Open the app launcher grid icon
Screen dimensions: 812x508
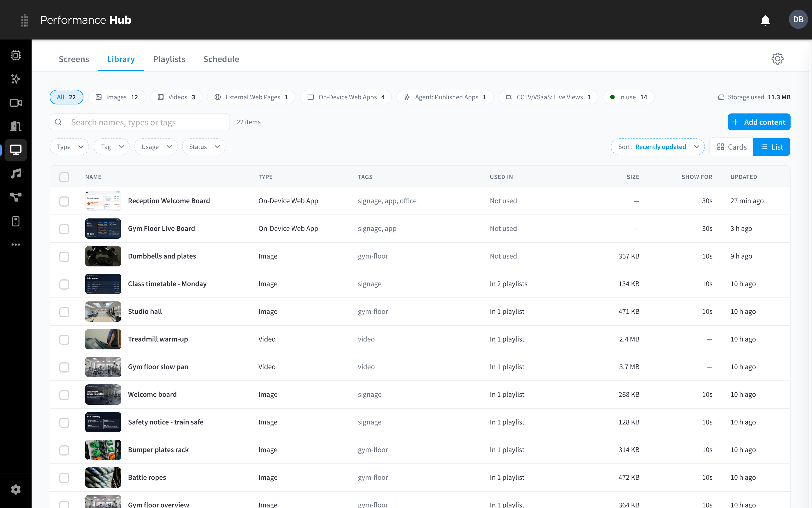coord(25,20)
